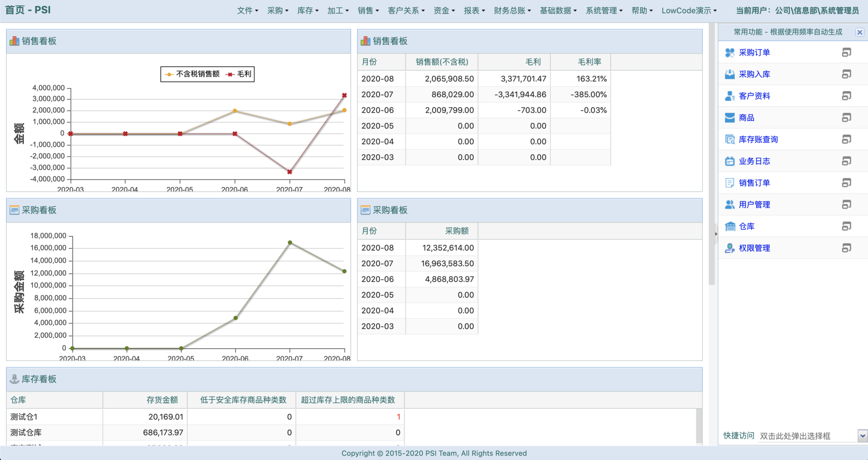This screenshot has height=460, width=868.
Task: Select the 采购订单 icon in the 常用功能 panel
Action: [729, 52]
